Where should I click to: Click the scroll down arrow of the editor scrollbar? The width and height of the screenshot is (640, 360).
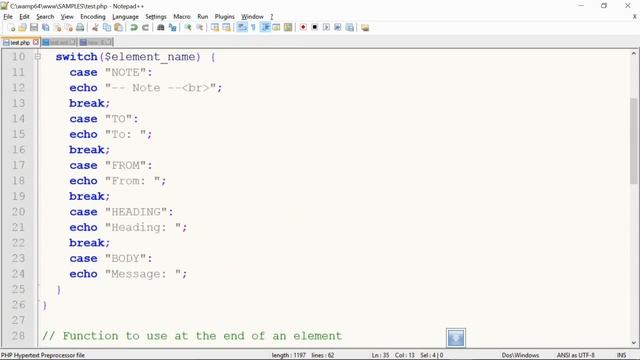tap(633, 343)
